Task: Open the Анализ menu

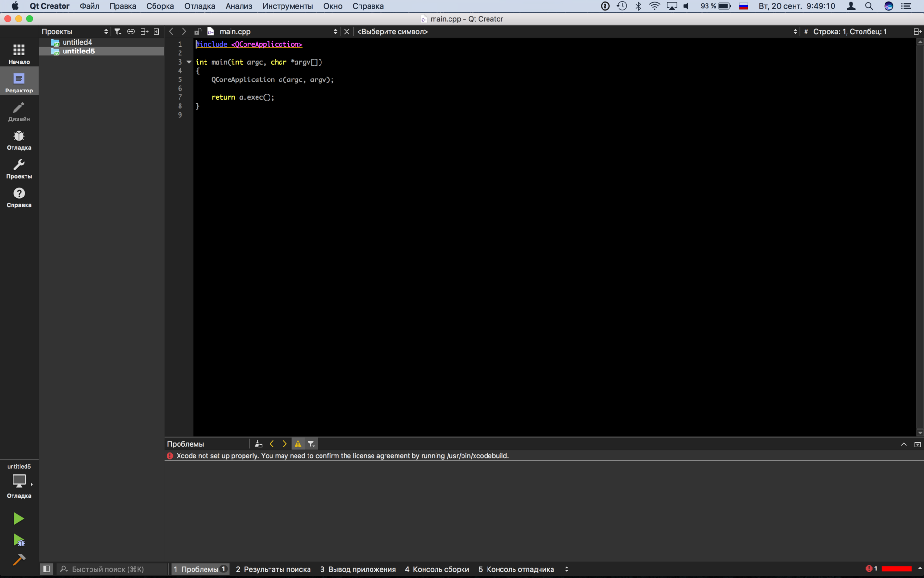Action: (x=239, y=6)
